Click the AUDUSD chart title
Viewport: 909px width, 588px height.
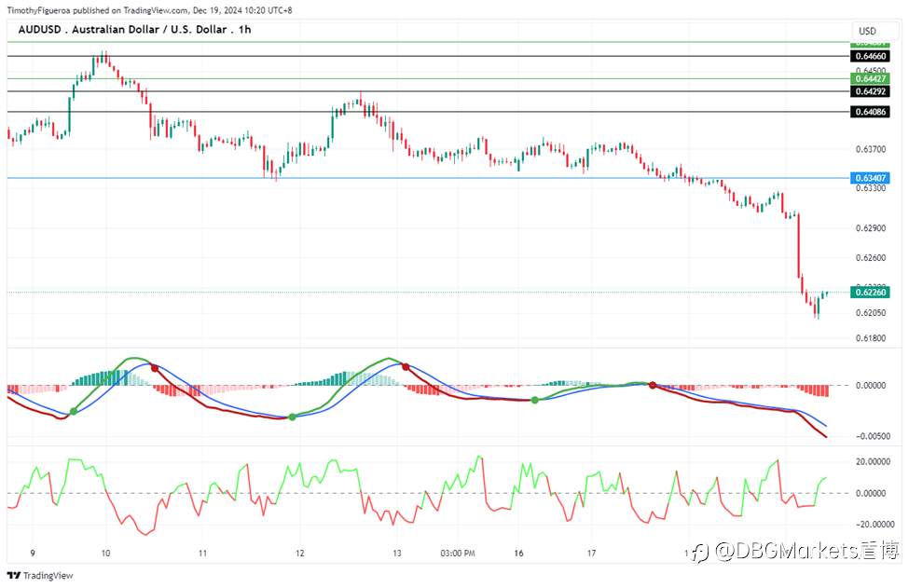point(134,30)
